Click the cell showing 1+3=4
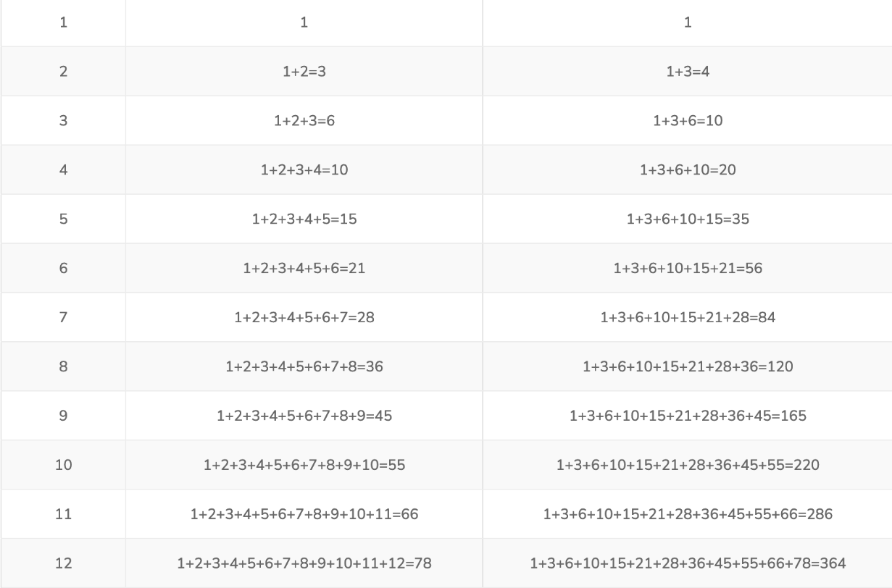 687,72
